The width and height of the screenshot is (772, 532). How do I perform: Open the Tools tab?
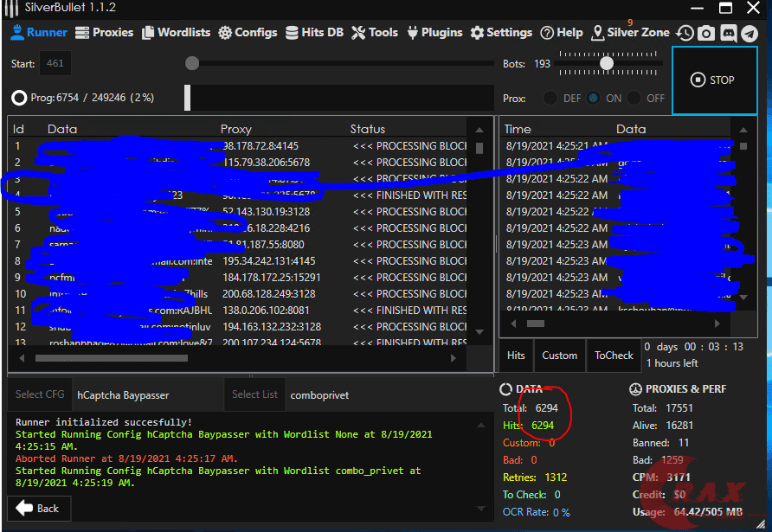click(x=375, y=33)
